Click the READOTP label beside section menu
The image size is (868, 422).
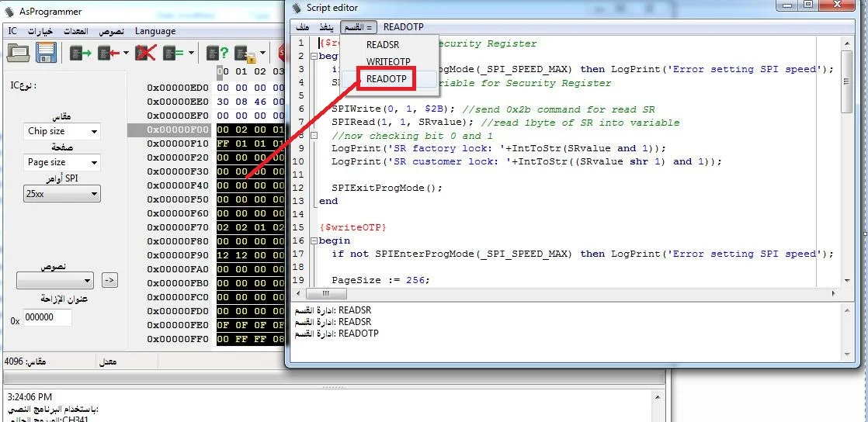404,26
